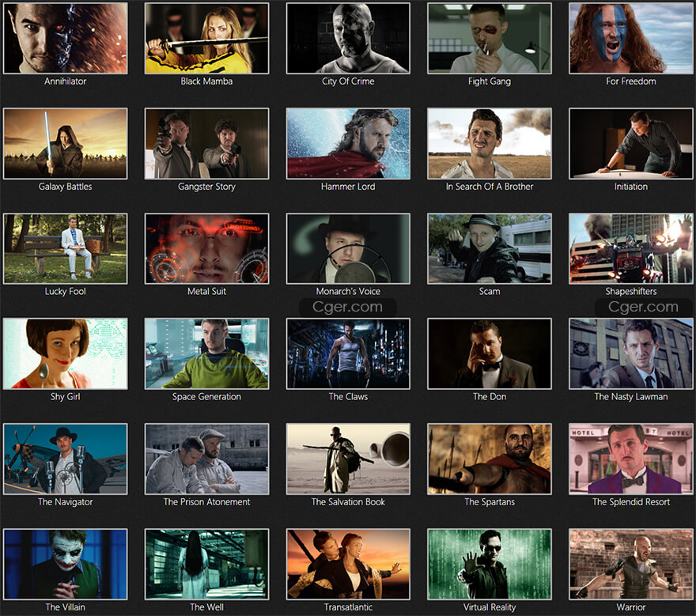Click the 'Fight Gang' caption text
The height and width of the screenshot is (616, 696).
(490, 81)
